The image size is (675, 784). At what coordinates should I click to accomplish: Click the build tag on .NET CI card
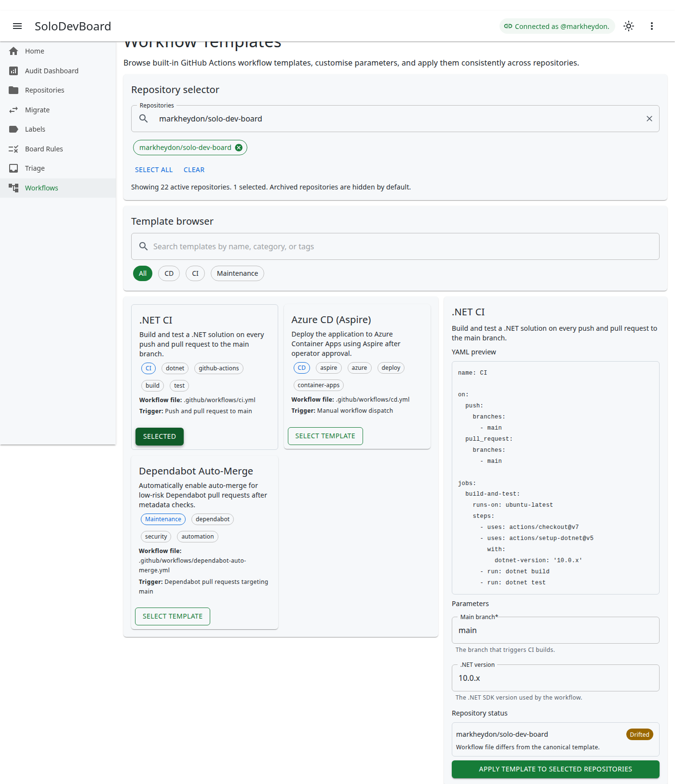[152, 386]
